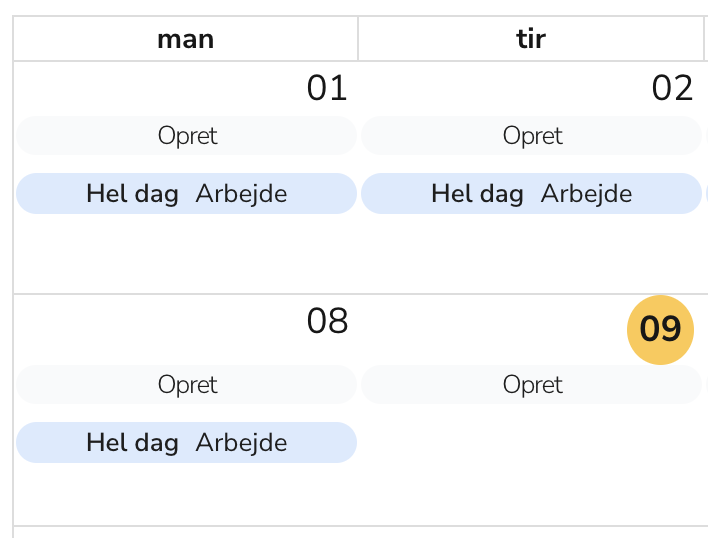Screen dimensions: 708x538
Task: Click the 'man' weekday column header
Action: coord(186,39)
